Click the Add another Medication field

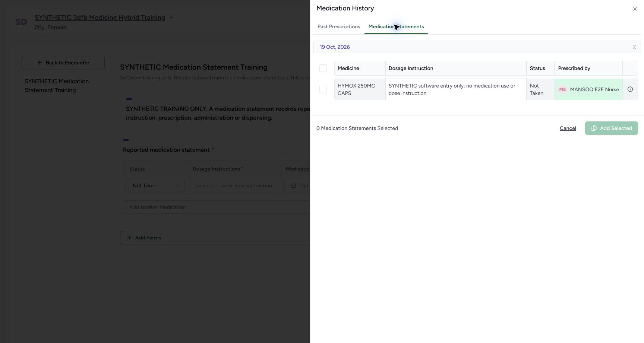[x=217, y=207]
